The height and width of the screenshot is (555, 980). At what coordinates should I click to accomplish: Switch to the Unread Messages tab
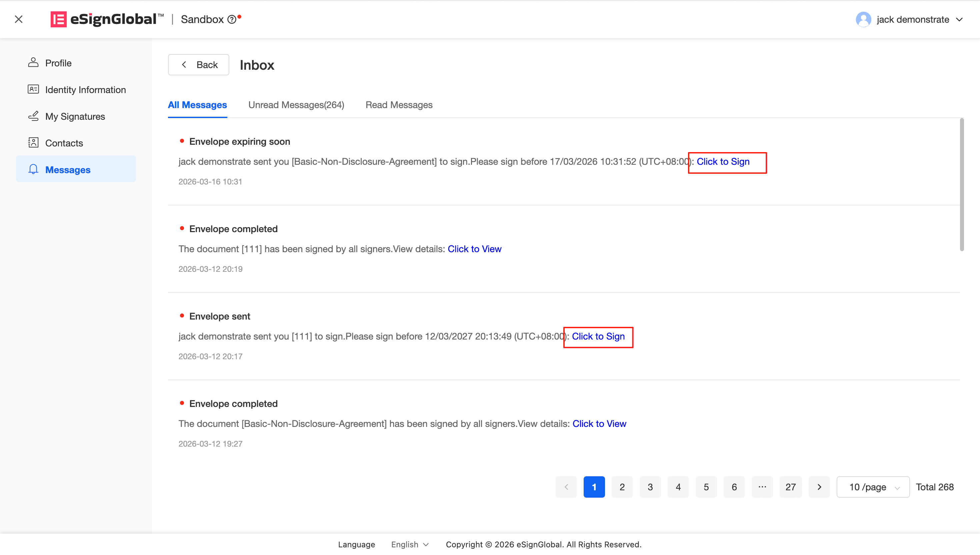tap(296, 105)
